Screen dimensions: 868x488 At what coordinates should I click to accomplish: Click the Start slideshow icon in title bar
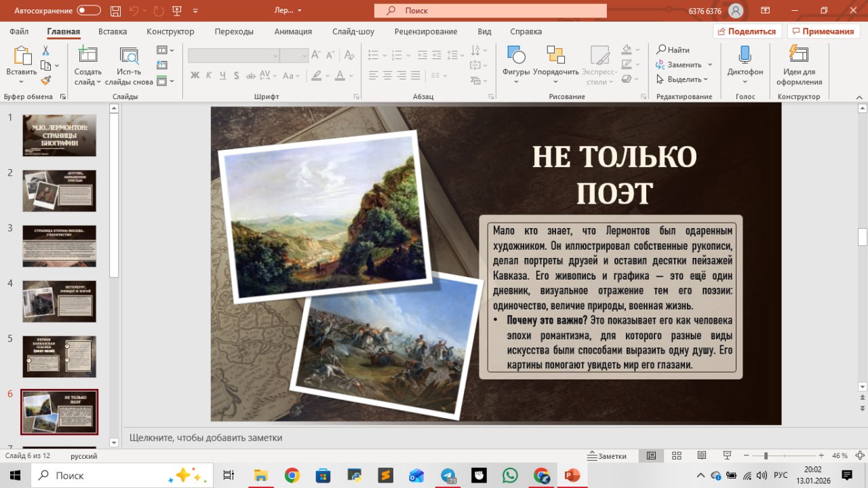177,11
